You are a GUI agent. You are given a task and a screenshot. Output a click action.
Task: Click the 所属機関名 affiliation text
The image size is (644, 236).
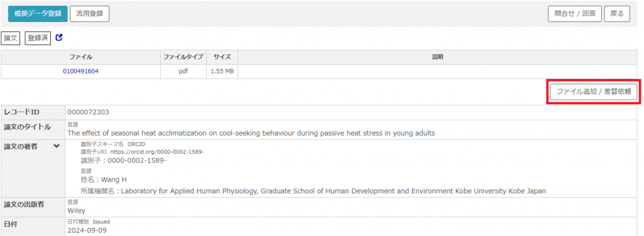(313, 191)
